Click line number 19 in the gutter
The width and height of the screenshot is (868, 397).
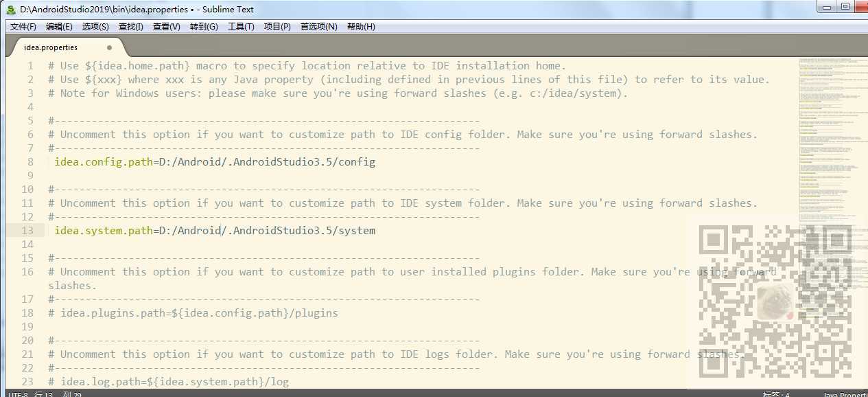pos(27,327)
